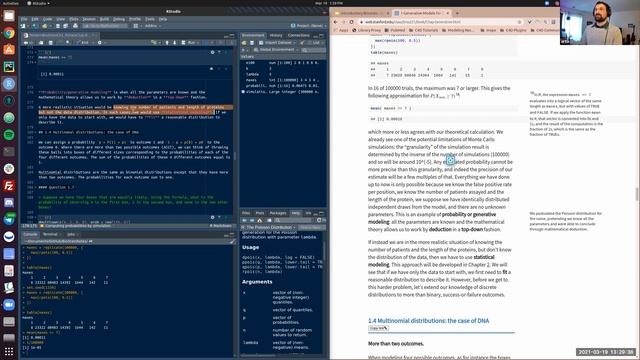640x360 pixels.
Task: Open the Code menu
Action: [x=47, y=19]
